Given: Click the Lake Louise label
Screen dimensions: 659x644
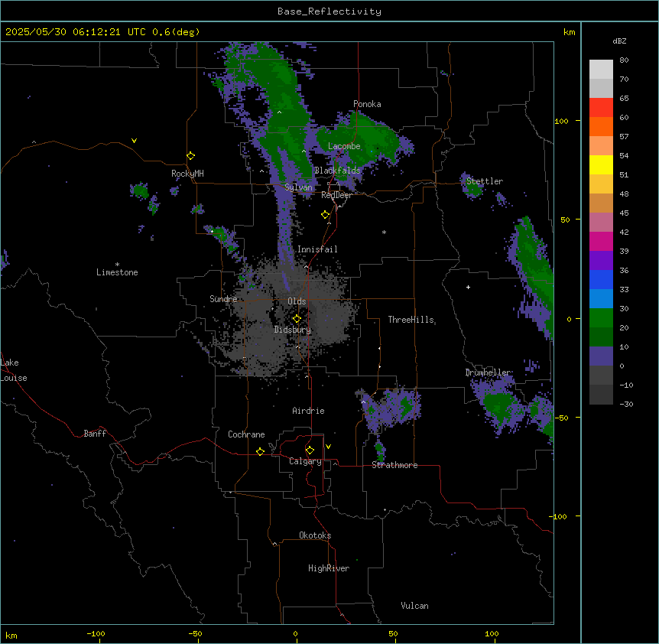Looking at the screenshot, I should point(13,370).
